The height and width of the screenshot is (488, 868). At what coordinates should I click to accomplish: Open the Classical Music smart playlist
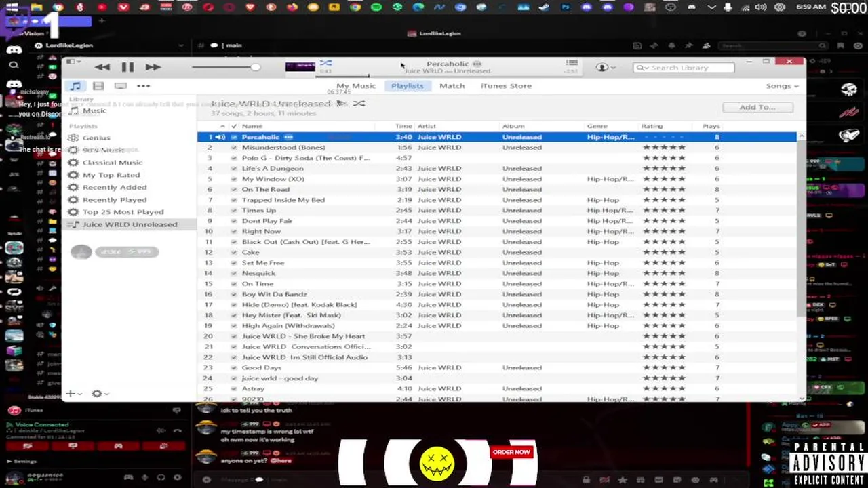point(112,163)
